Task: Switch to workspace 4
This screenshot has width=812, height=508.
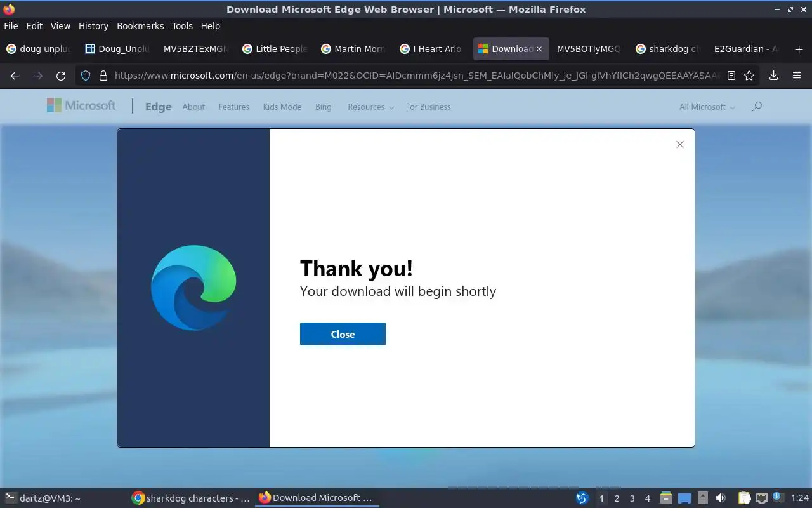Action: point(647,498)
